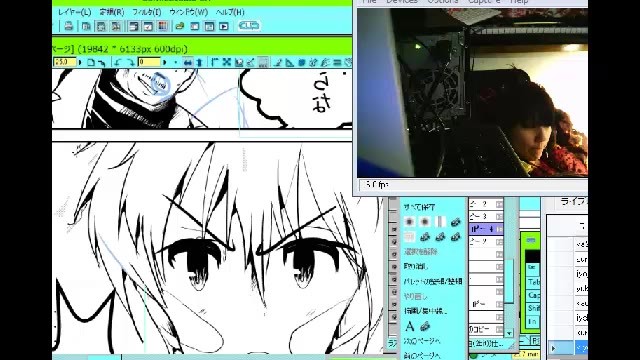Open the レイヤー(L) menu

pyautogui.click(x=74, y=12)
